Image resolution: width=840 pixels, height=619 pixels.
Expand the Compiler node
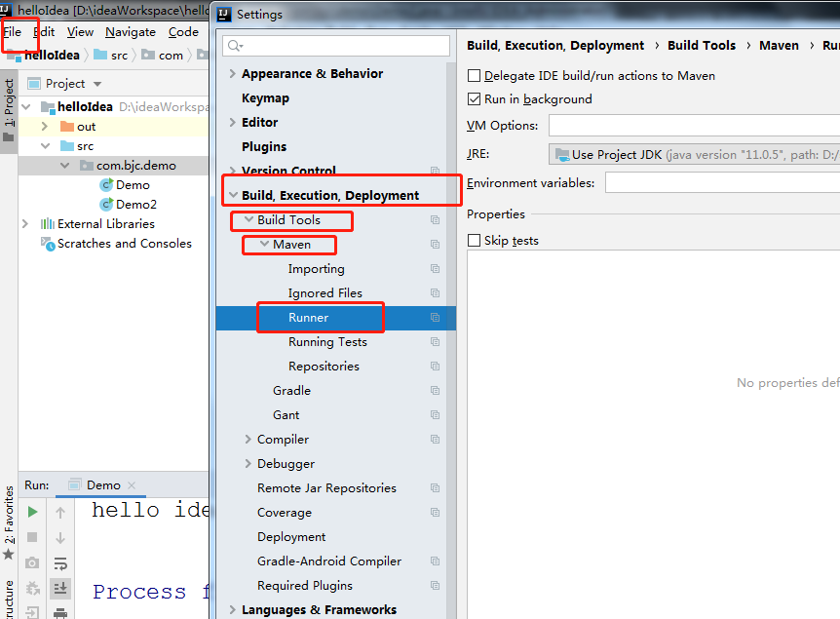(x=248, y=439)
